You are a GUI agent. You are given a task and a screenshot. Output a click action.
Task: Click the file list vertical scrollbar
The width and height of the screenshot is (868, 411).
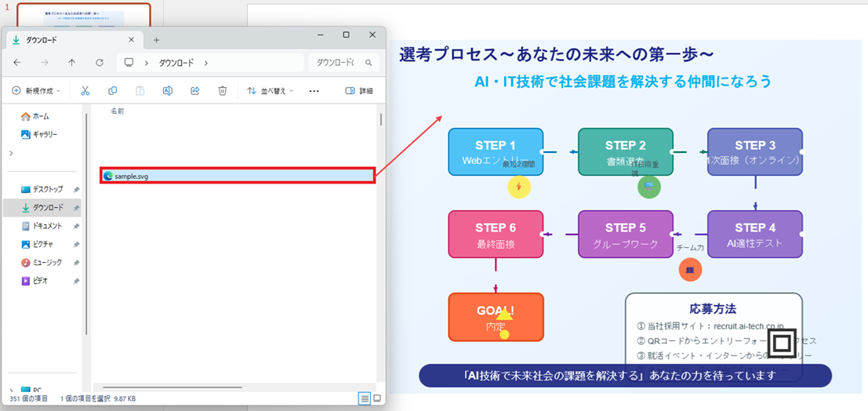click(381, 120)
